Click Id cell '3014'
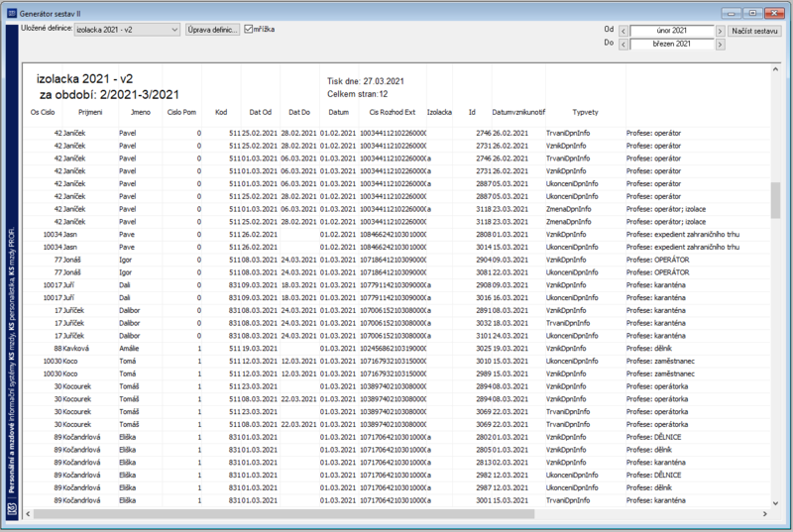793x532 pixels. [x=484, y=247]
